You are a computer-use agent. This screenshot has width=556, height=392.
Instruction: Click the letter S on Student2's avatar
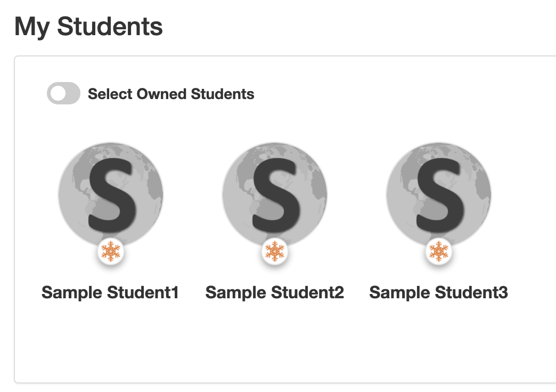click(x=276, y=195)
